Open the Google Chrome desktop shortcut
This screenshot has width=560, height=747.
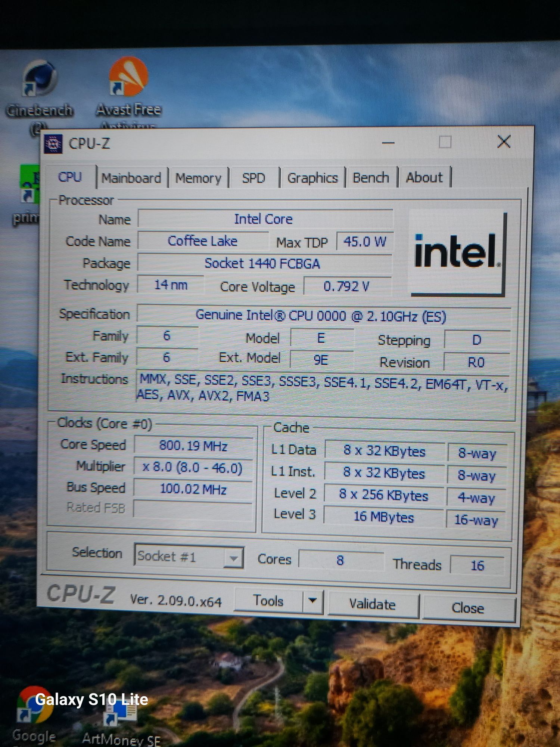coord(34,715)
